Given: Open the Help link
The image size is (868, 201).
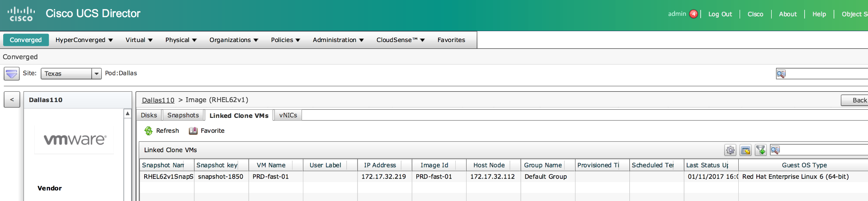Looking at the screenshot, I should [819, 14].
